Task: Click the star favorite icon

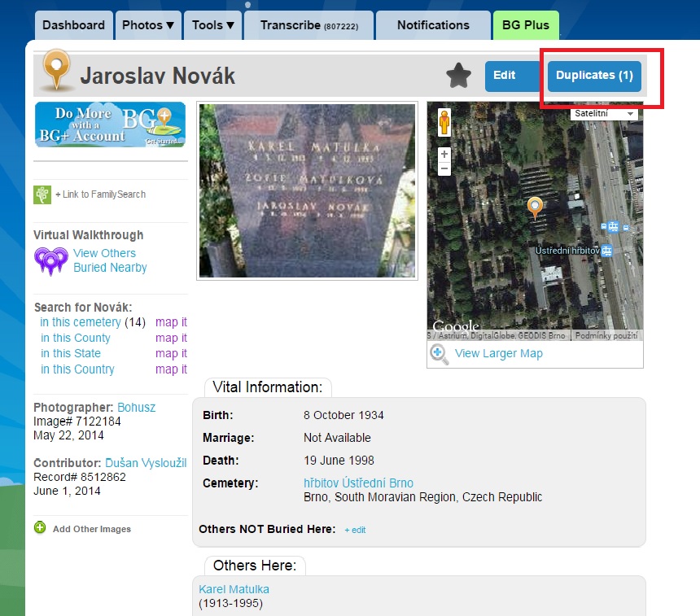Action: (x=459, y=76)
